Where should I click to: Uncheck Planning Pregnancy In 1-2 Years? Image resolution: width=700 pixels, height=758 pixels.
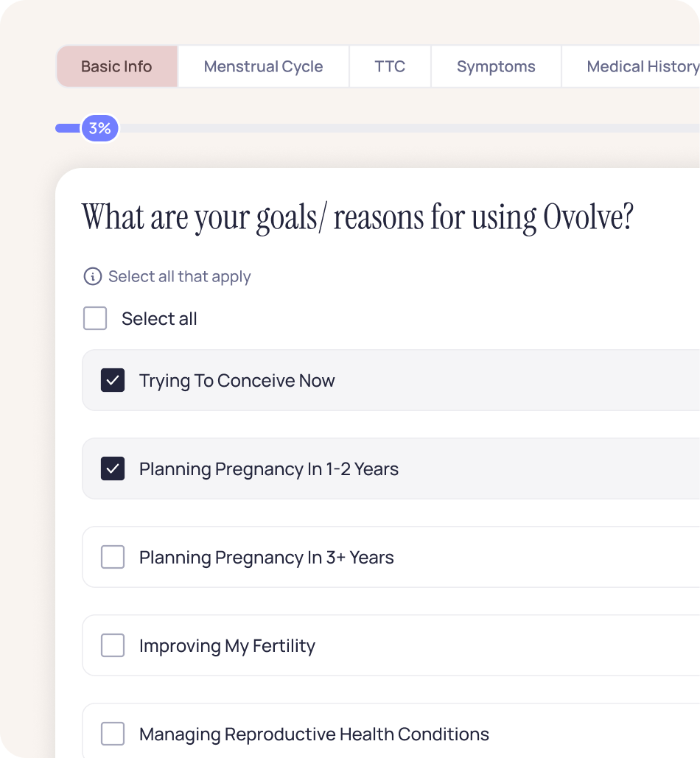point(113,469)
